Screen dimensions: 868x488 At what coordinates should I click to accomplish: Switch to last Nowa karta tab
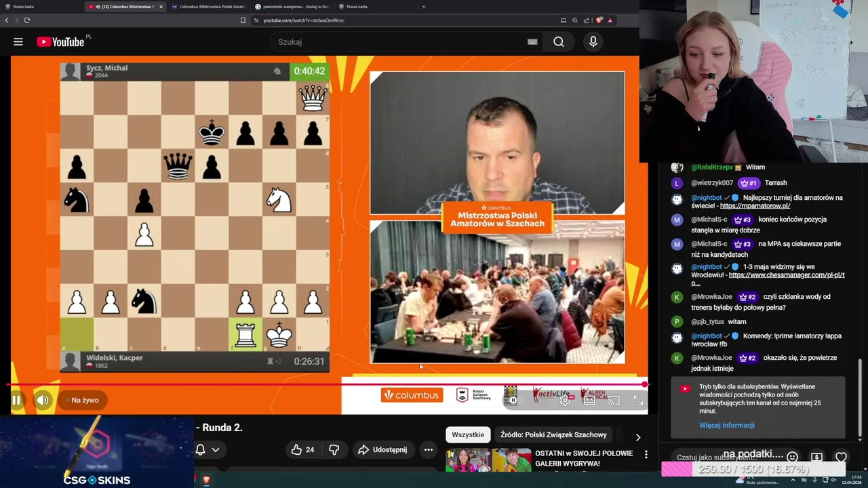coord(375,7)
